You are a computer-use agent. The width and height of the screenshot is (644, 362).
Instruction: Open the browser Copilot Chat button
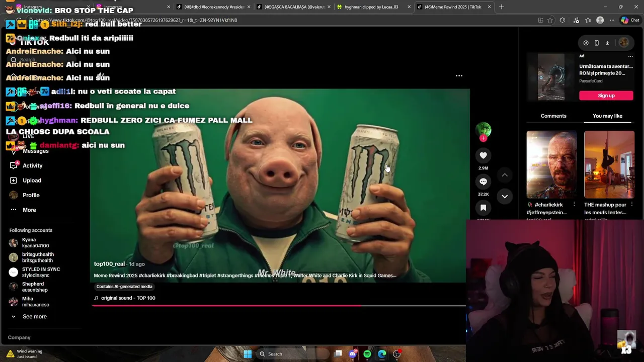[x=630, y=20]
